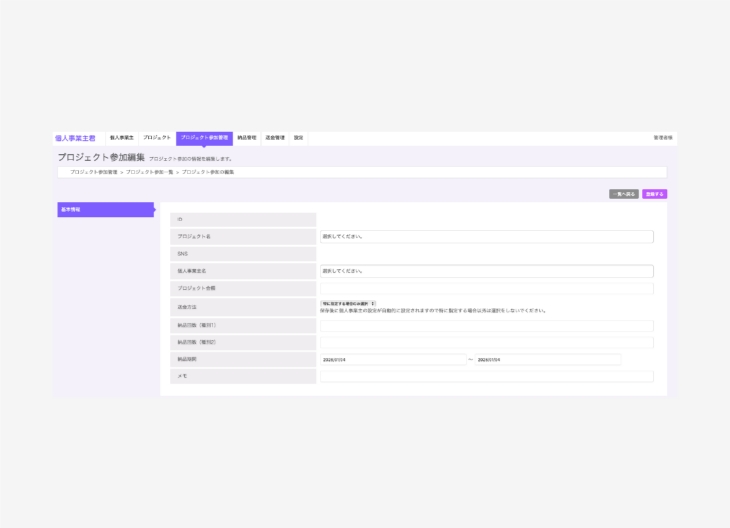This screenshot has width=730, height=528.
Task: Click the ID row label
Action: tap(243, 219)
